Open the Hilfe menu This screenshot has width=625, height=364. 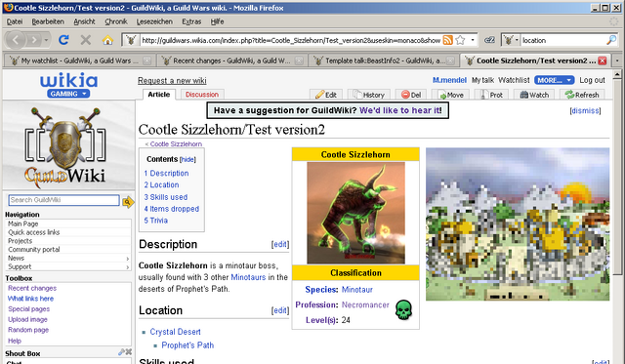[217, 21]
